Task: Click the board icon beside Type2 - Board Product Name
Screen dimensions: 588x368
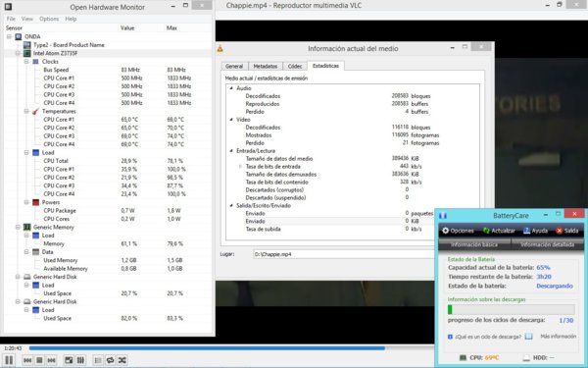Action: point(27,45)
